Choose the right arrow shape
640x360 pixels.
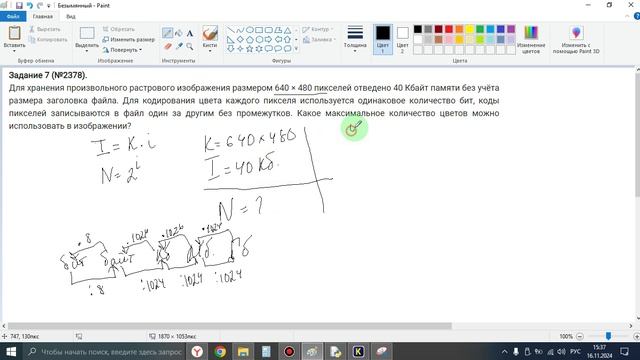268,40
